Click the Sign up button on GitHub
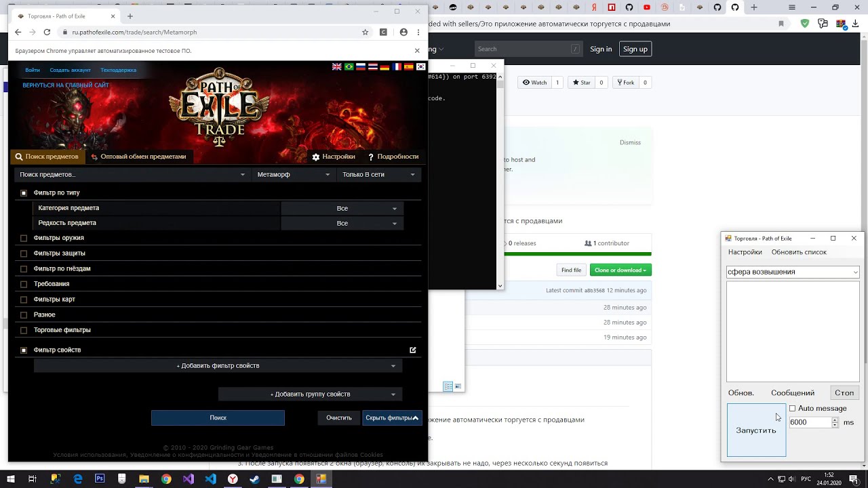 coord(635,49)
